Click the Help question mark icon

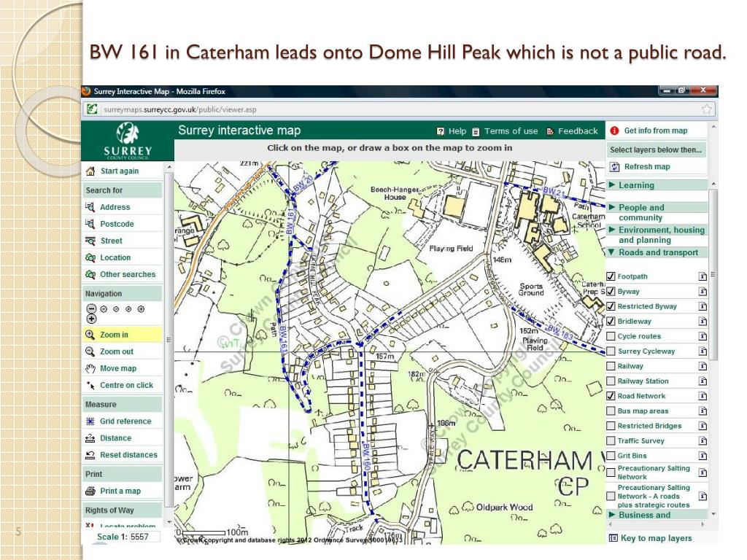(x=441, y=131)
